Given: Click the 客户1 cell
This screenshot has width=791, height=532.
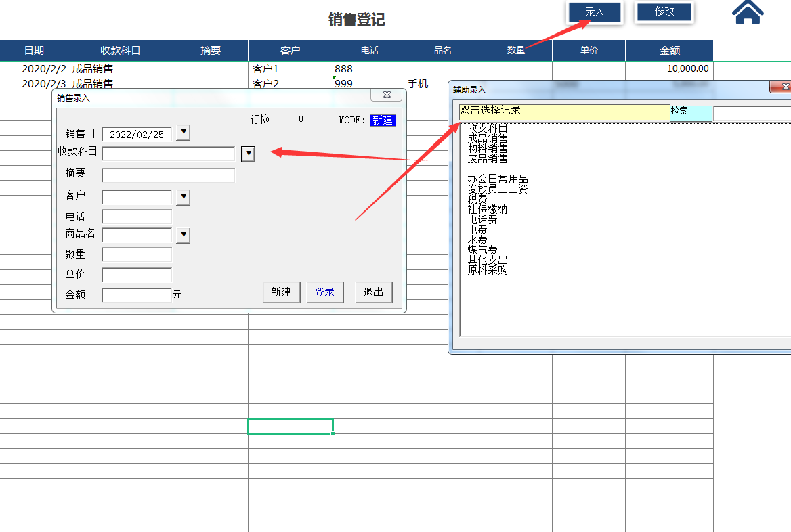Looking at the screenshot, I should pyautogui.click(x=291, y=68).
